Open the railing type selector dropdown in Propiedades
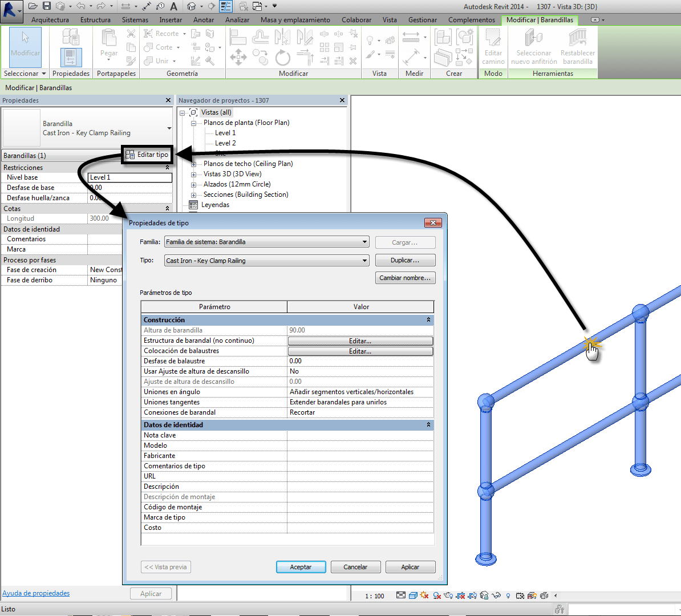 click(x=169, y=128)
